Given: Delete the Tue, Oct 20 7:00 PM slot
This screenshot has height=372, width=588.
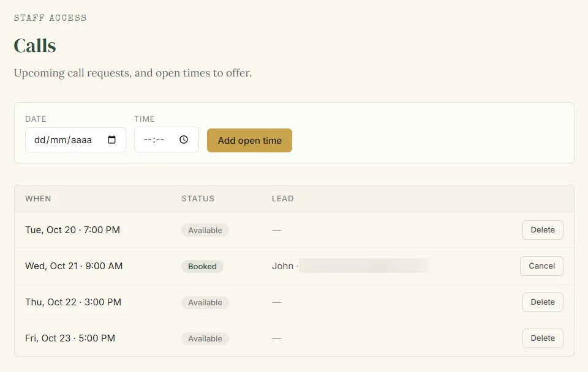Looking at the screenshot, I should click(543, 230).
